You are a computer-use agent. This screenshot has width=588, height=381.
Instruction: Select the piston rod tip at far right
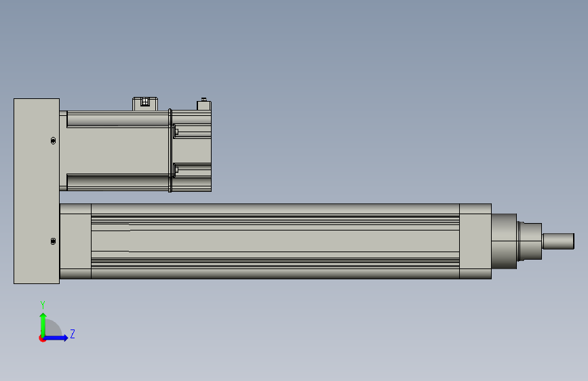coord(558,241)
